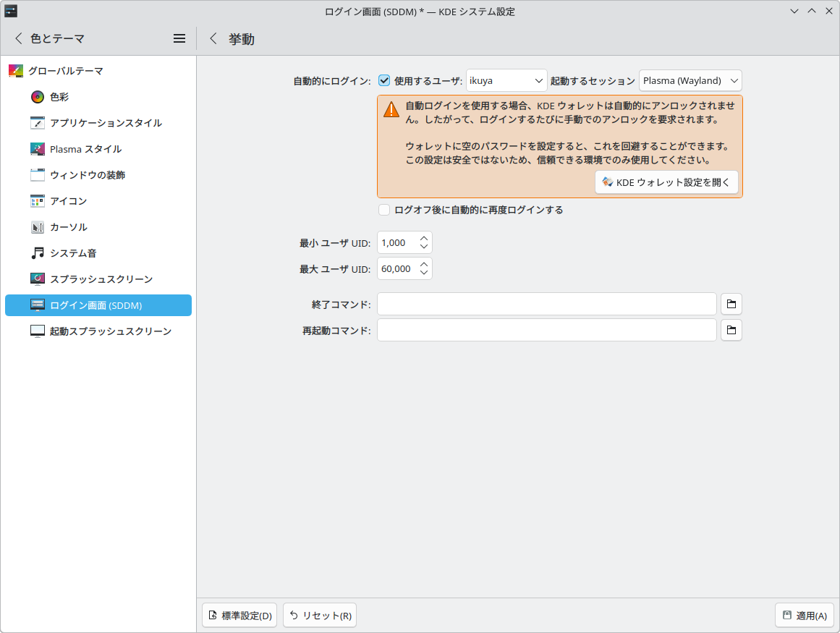Click the カーソル cursor icon
Viewport: 840px width, 633px height.
coord(38,227)
